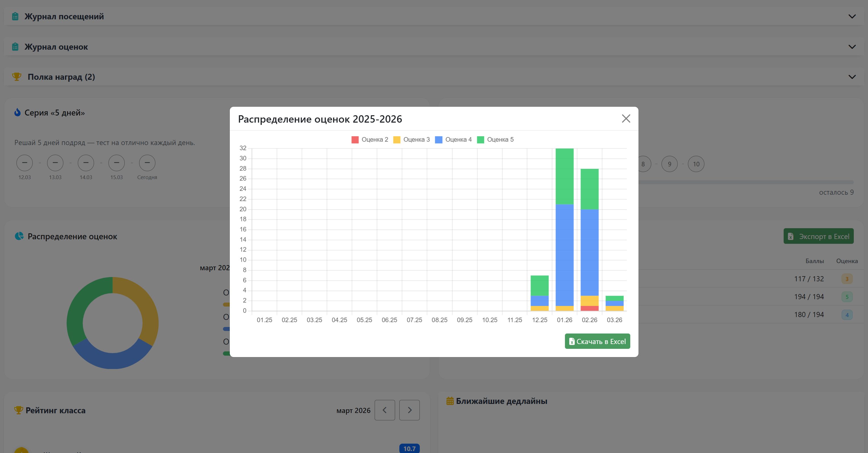Image resolution: width=868 pixels, height=453 pixels.
Task: Go to previous month in Рейтинг класса
Action: tap(385, 410)
